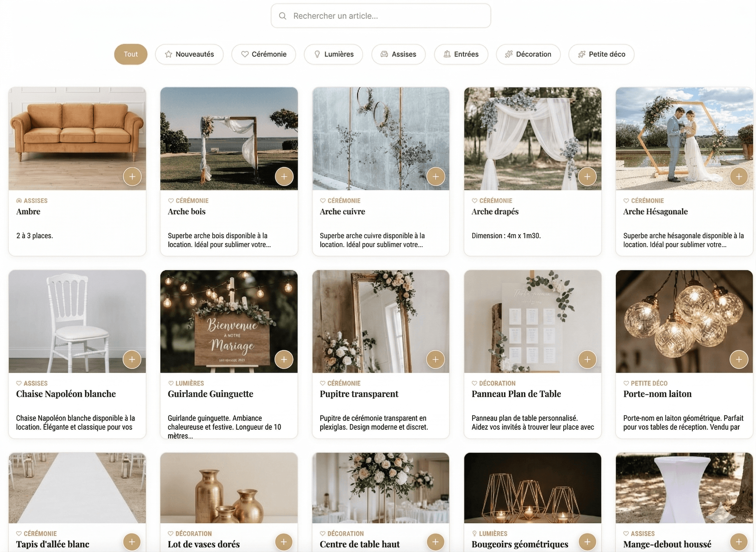This screenshot has height=552, width=756.
Task: Open the Ambre product title
Action: click(x=29, y=211)
